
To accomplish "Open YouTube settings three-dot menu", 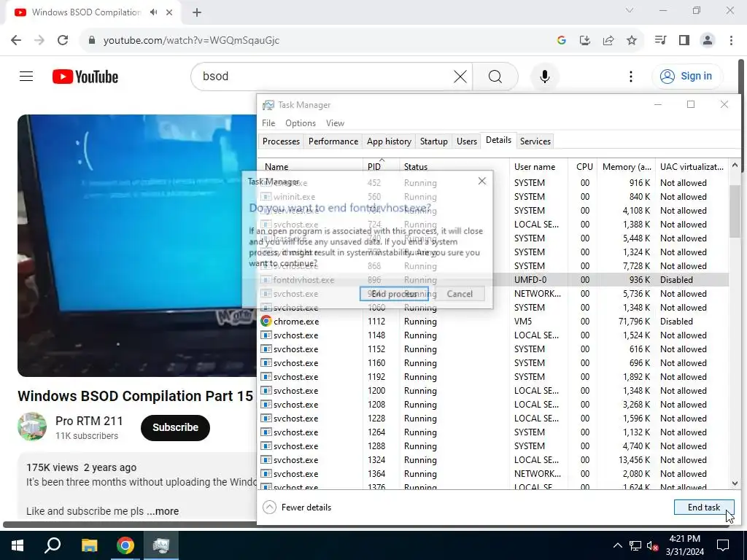I will (x=631, y=76).
